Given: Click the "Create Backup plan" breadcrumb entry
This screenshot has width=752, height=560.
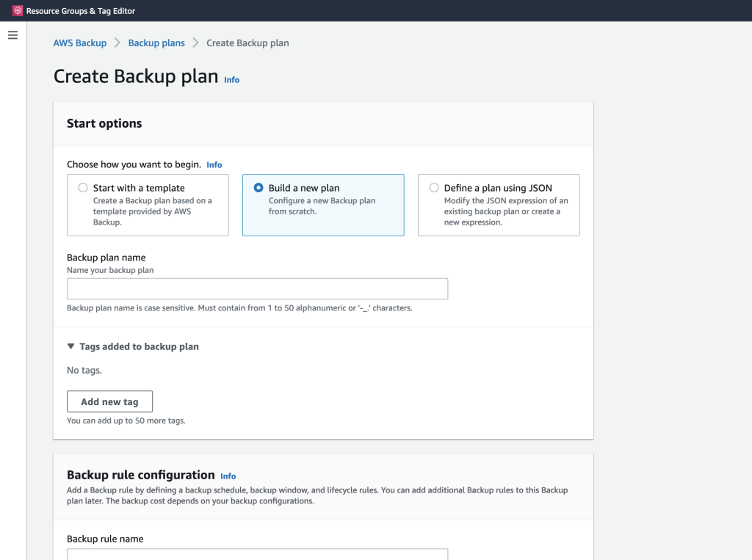Looking at the screenshot, I should pyautogui.click(x=247, y=43).
